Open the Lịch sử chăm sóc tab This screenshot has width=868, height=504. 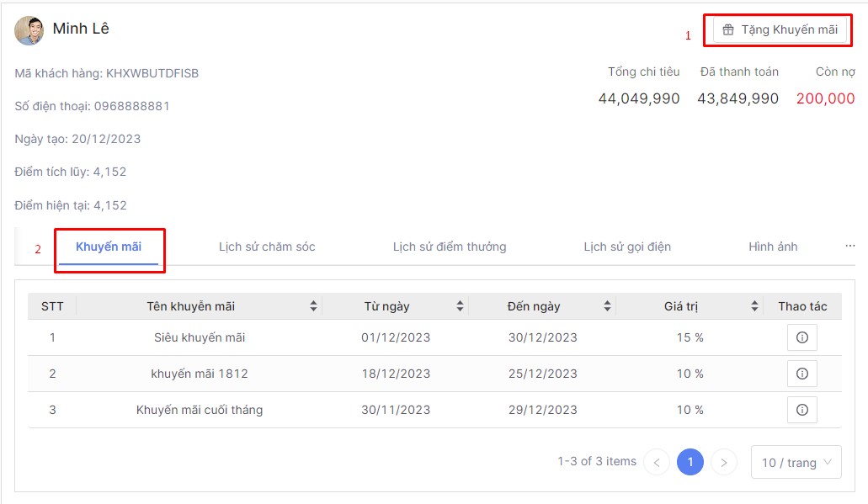tap(267, 247)
